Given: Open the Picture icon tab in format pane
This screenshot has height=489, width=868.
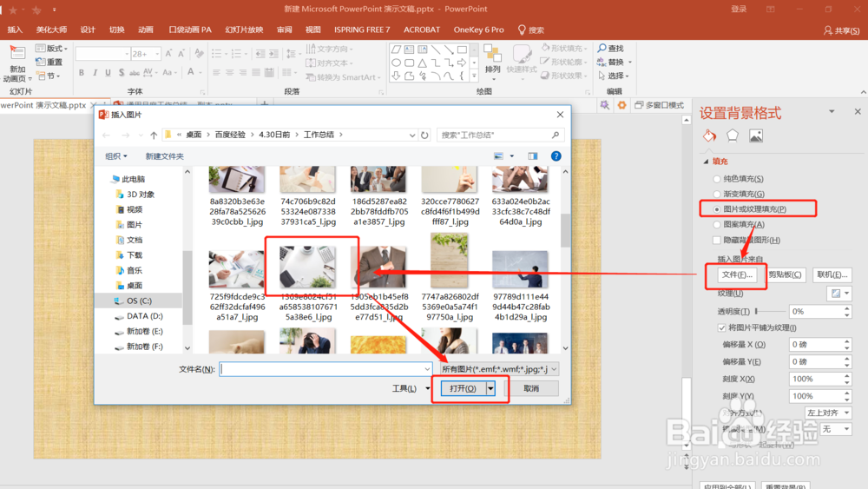Looking at the screenshot, I should [756, 135].
